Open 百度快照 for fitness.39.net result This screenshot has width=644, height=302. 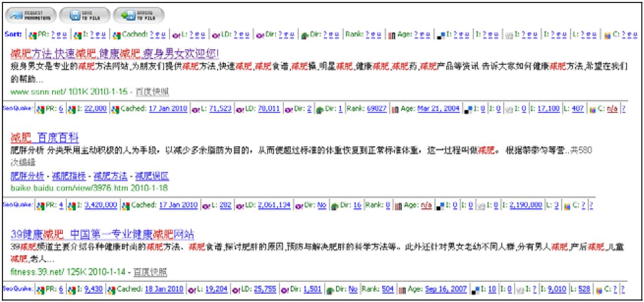(x=150, y=272)
